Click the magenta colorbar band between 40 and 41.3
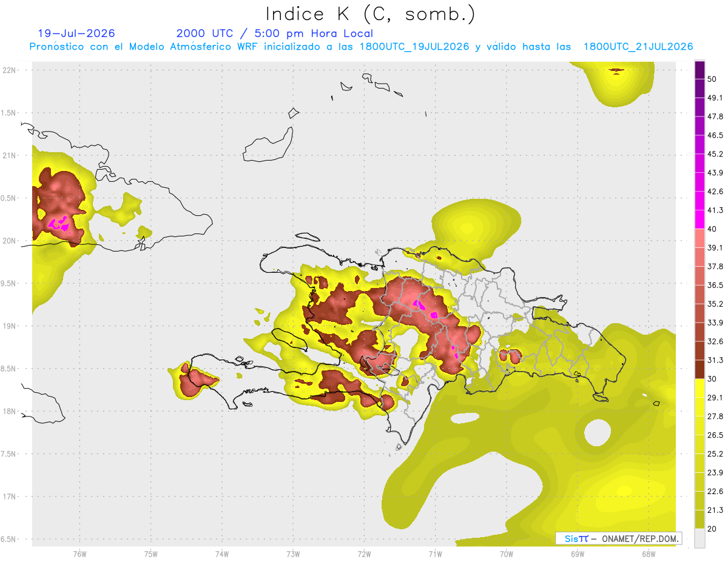Screen dimensions: 728x562 699,219
